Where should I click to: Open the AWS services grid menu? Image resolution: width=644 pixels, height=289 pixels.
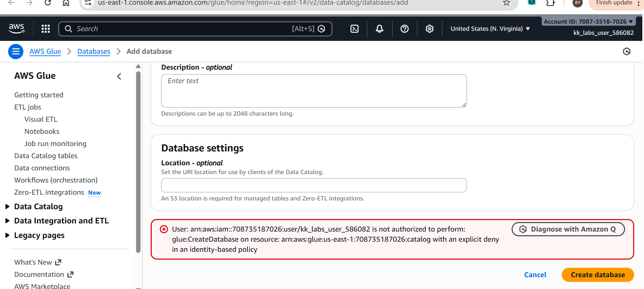[x=46, y=29]
